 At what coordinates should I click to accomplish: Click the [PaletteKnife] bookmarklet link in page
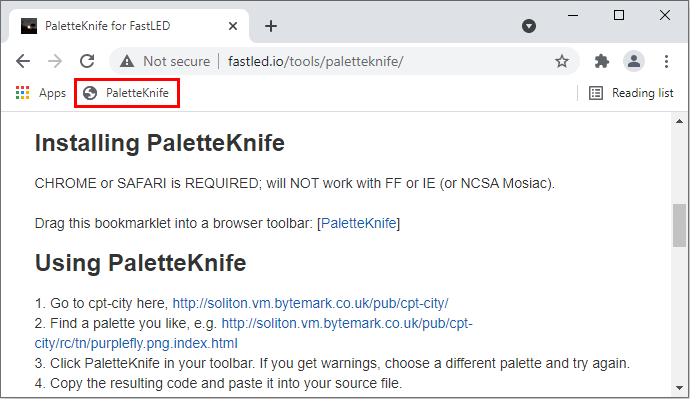click(x=359, y=223)
